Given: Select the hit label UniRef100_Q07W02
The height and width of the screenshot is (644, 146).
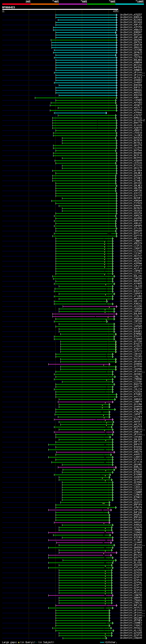Looking at the screenshot, I should pos(131,552).
